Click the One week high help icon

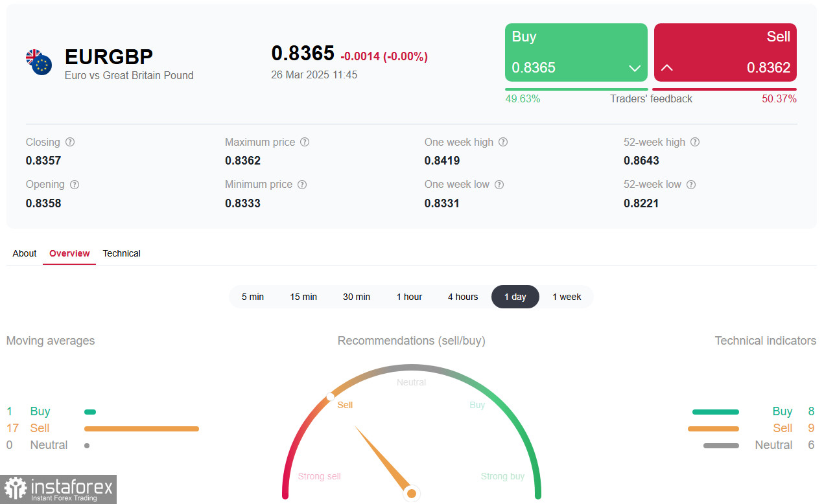pos(503,143)
